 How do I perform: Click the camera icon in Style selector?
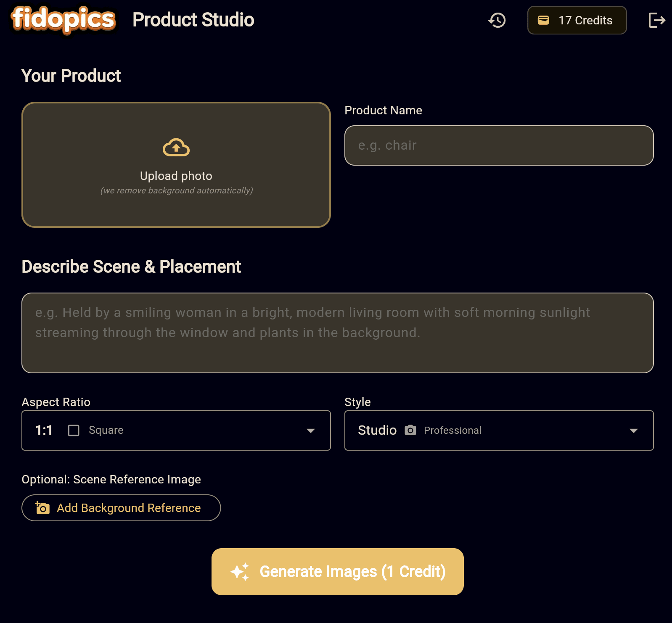[410, 430]
